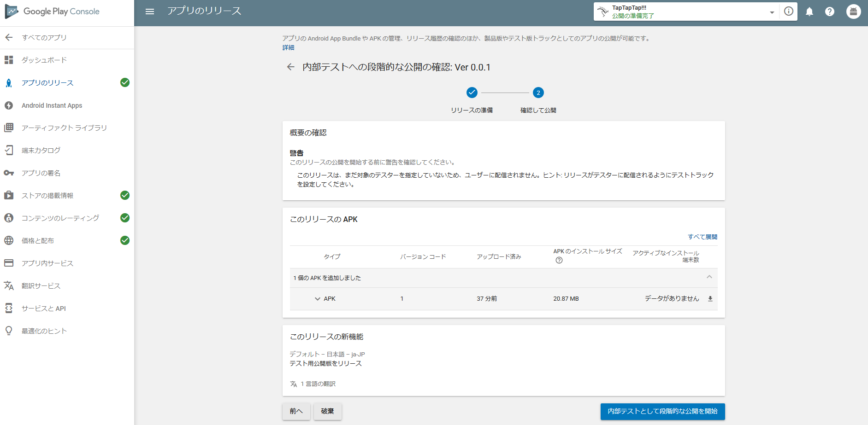The width and height of the screenshot is (868, 425).
Task: Download the APK via download icon
Action: pyautogui.click(x=710, y=299)
